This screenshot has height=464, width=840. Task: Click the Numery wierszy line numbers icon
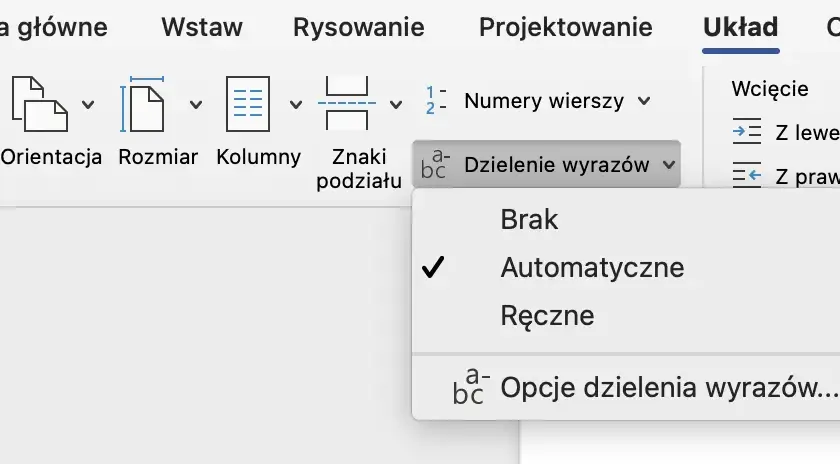(x=436, y=100)
